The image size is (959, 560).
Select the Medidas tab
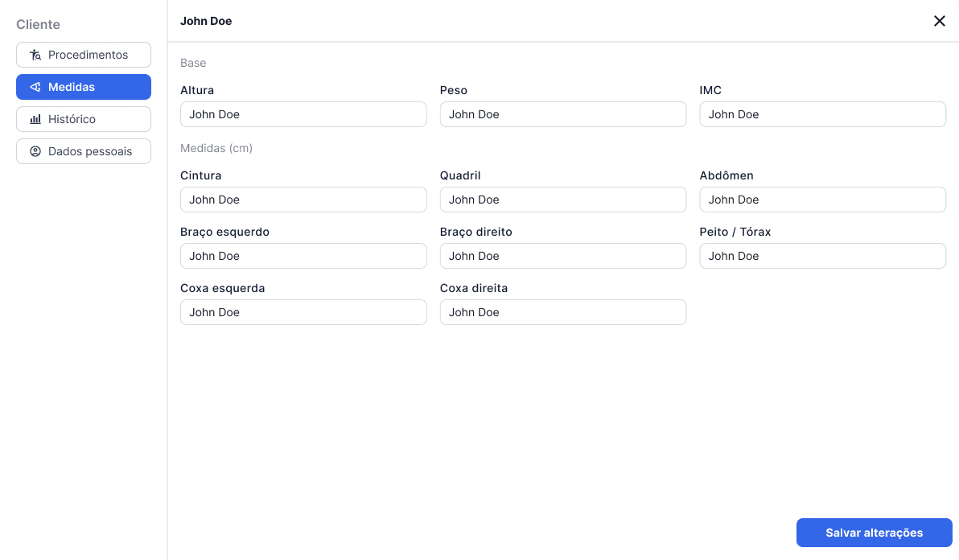(84, 87)
